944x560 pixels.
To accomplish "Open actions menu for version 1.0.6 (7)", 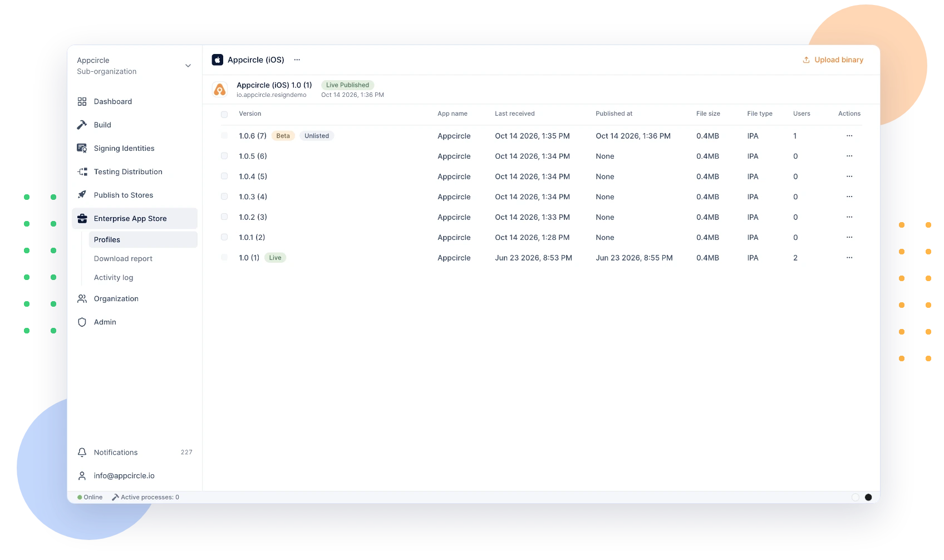I will tap(849, 136).
